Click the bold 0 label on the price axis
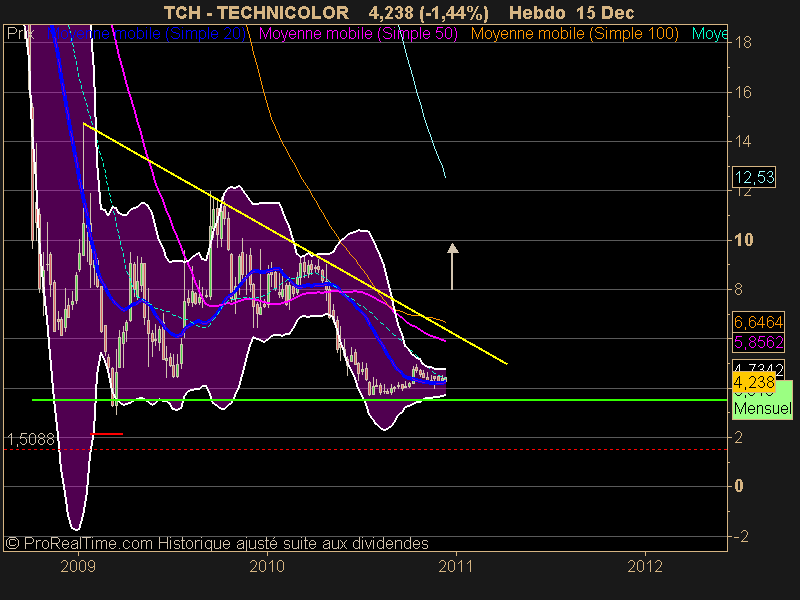The image size is (800, 600). (739, 486)
